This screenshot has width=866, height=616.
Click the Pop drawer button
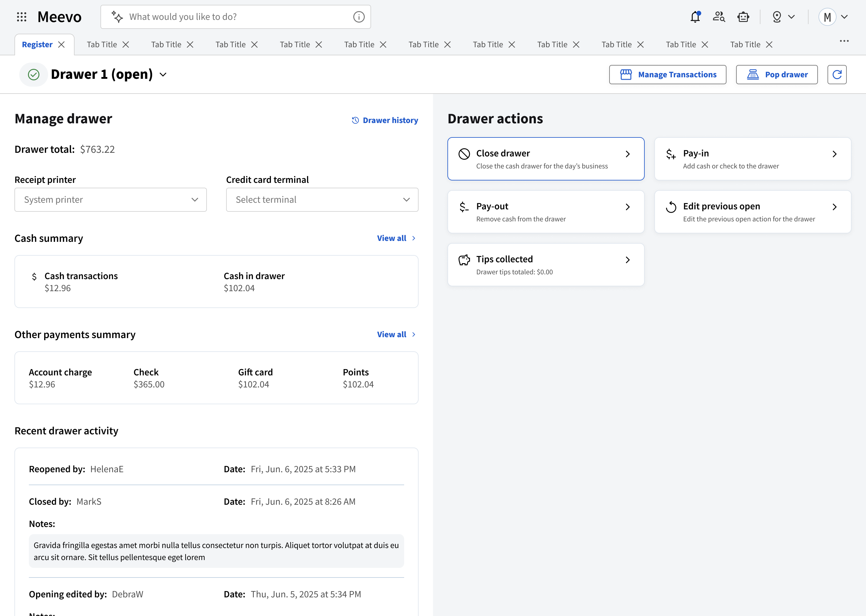coord(776,74)
